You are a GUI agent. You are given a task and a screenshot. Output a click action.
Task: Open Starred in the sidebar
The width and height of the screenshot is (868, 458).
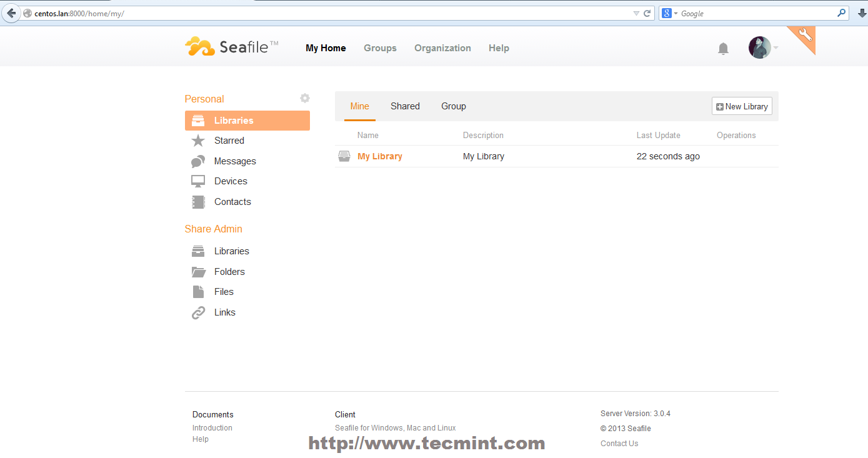[229, 141]
